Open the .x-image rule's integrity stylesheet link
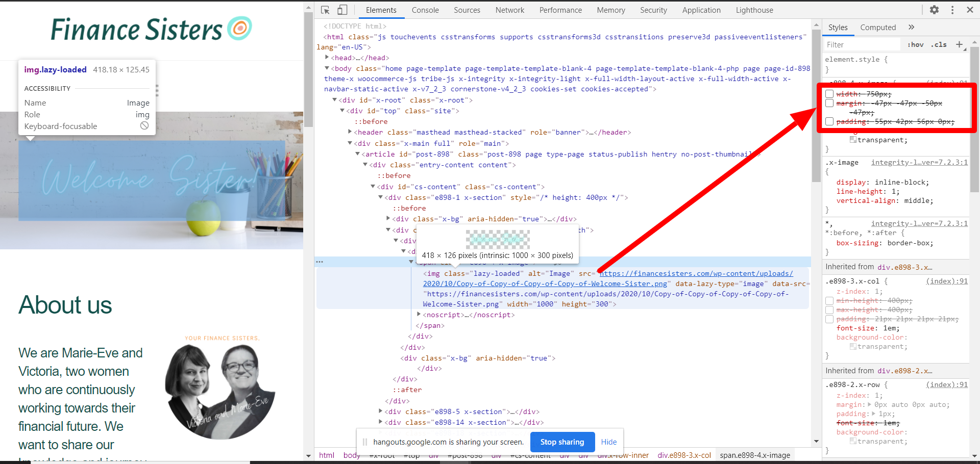980x464 pixels. click(x=919, y=163)
